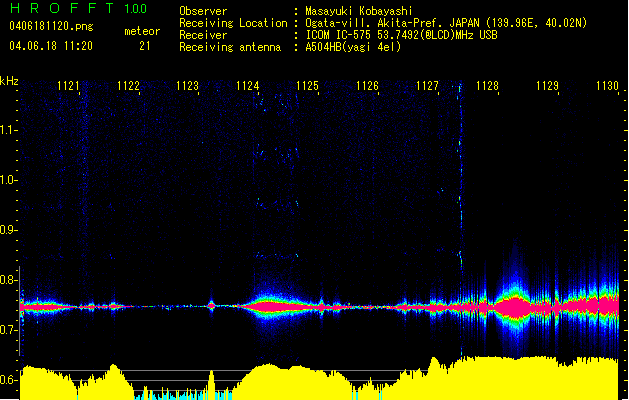629x400 pixels.
Task: Click the small signal burst after 1123
Action: pos(211,306)
